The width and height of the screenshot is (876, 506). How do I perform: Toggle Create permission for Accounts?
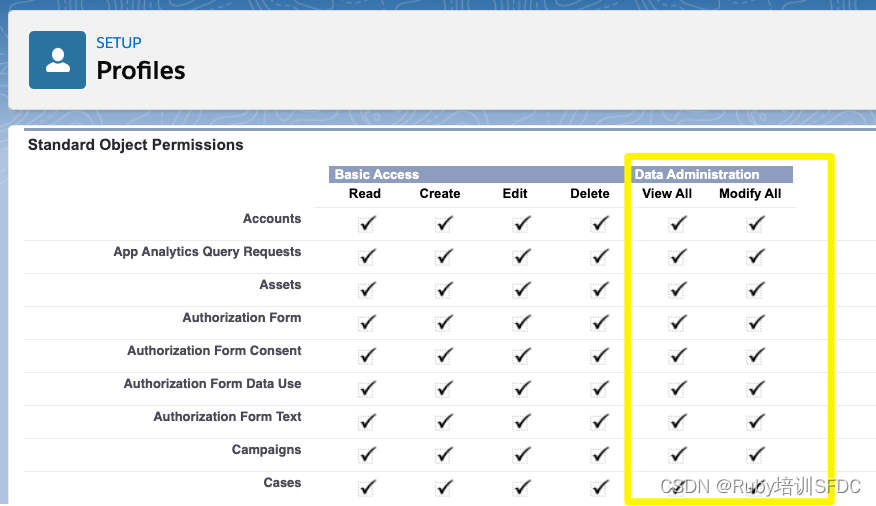click(444, 225)
